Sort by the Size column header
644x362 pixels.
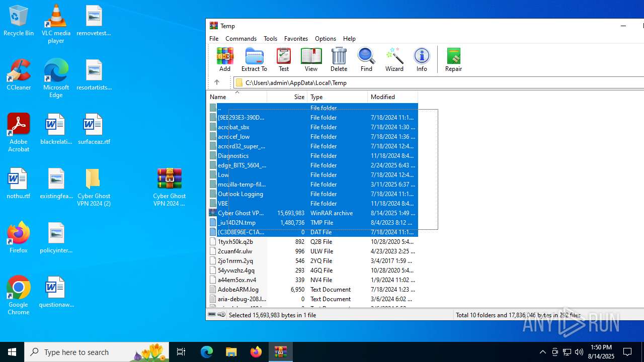(287, 97)
